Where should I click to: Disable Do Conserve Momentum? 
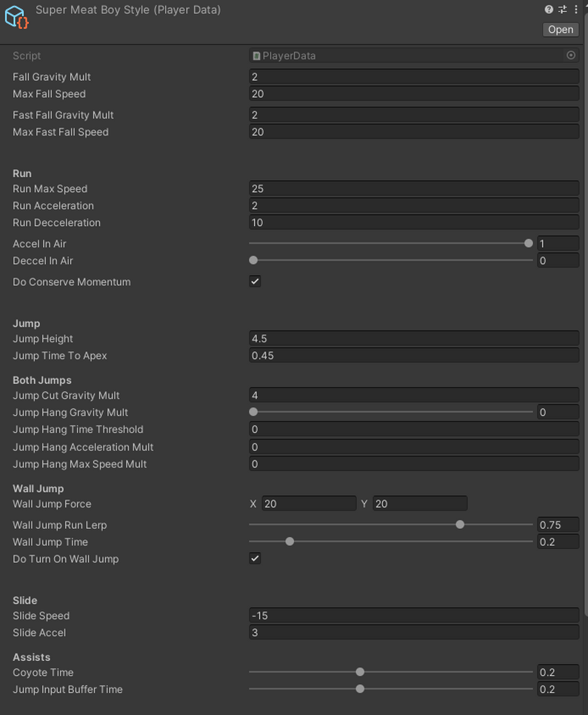tap(255, 281)
